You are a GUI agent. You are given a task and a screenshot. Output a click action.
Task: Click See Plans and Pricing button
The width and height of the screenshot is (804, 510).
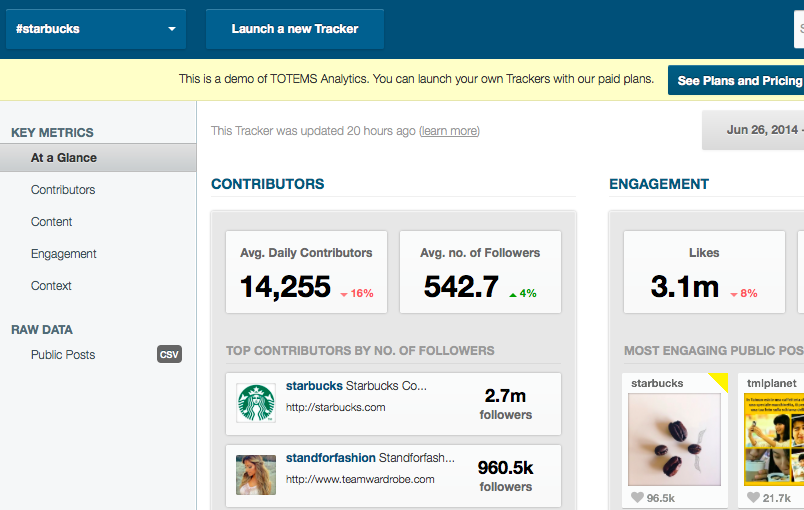coord(736,80)
